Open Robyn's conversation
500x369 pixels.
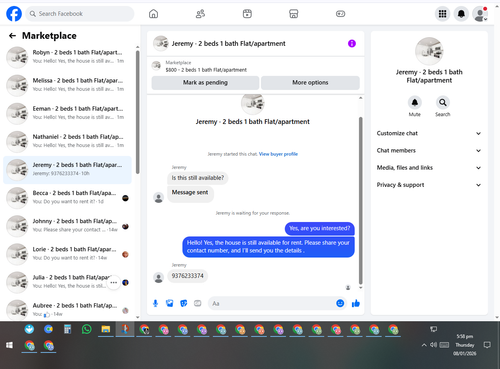click(67, 57)
